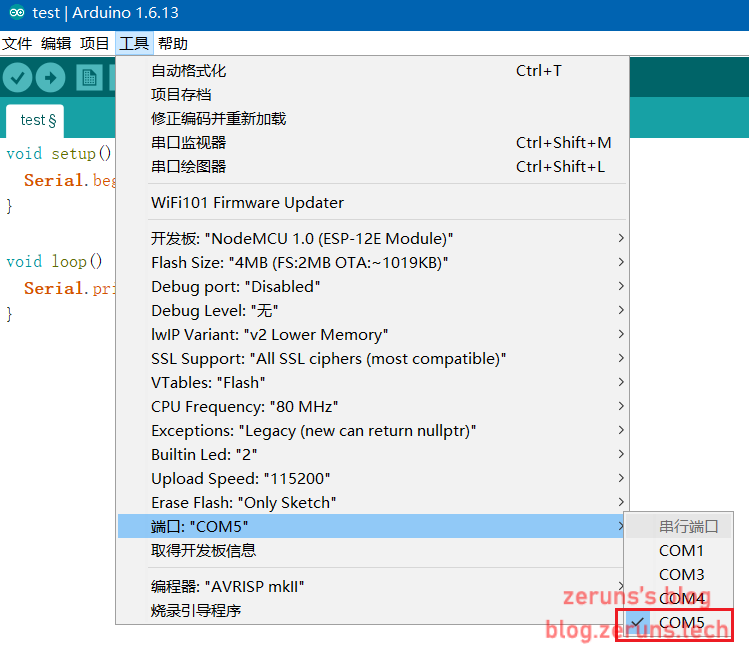This screenshot has width=749, height=655.
Task: Click 自动格式化 to format code
Action: click(189, 70)
